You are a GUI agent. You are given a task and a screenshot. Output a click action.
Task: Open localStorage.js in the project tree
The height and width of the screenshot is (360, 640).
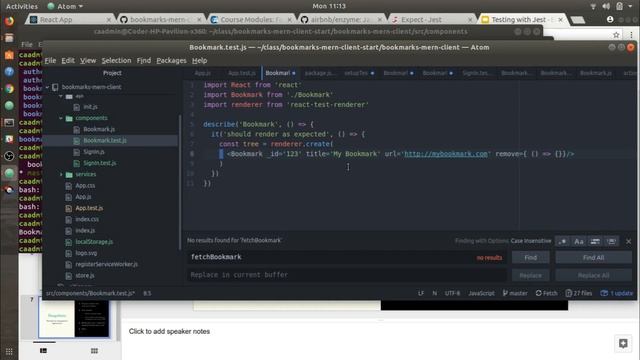tap(94, 242)
